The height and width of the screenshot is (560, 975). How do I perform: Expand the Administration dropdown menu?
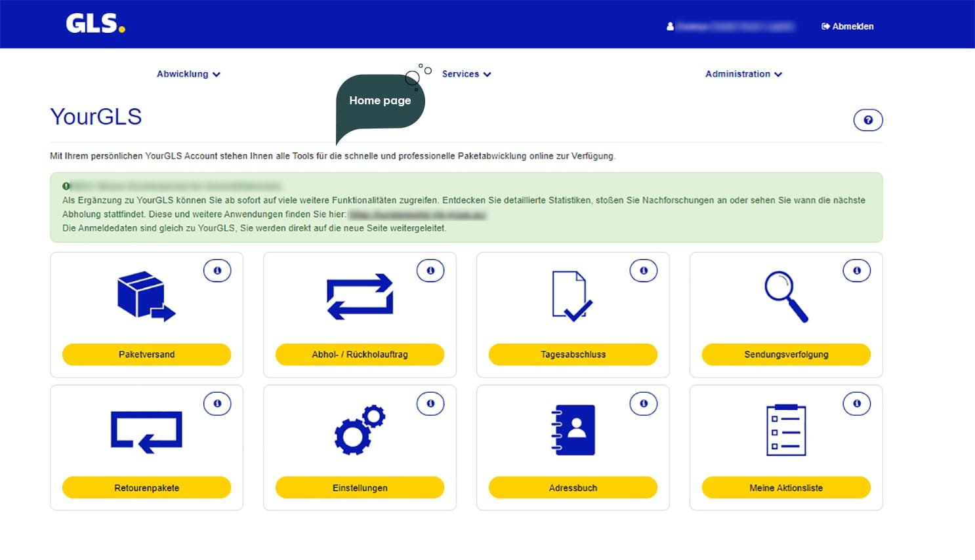coord(743,74)
